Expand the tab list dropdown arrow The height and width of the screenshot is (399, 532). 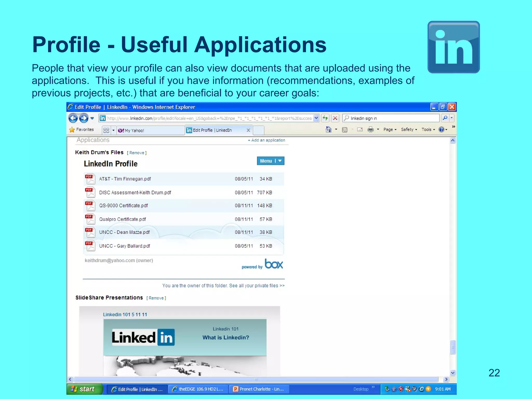click(113, 130)
